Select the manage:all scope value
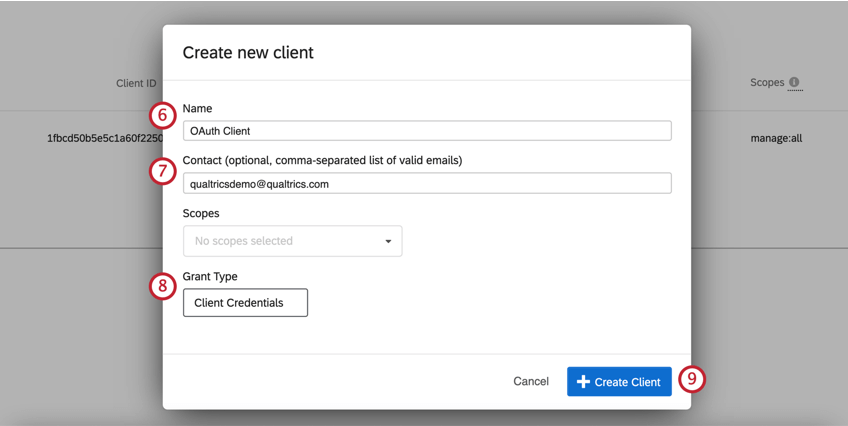This screenshot has width=848, height=426. click(x=776, y=138)
